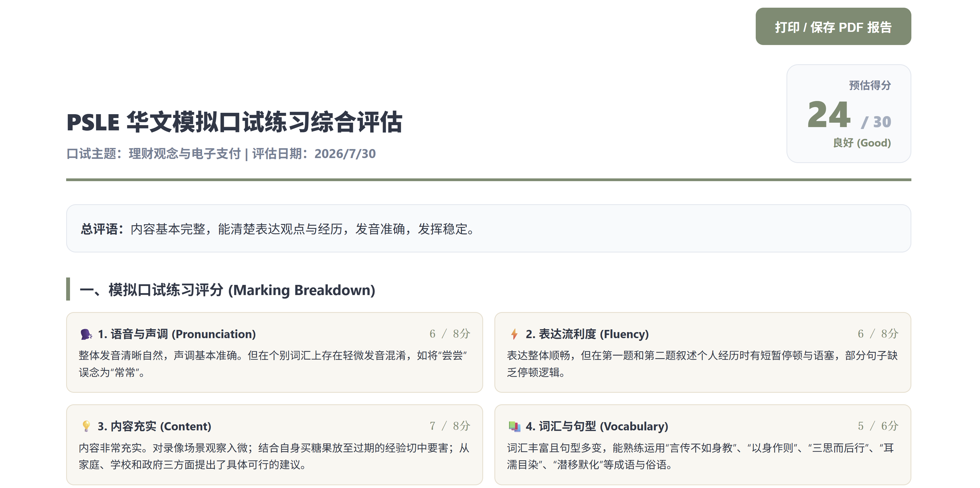Click the 打印 / 保存 PDF 报告 button
980x488 pixels.
833,27
